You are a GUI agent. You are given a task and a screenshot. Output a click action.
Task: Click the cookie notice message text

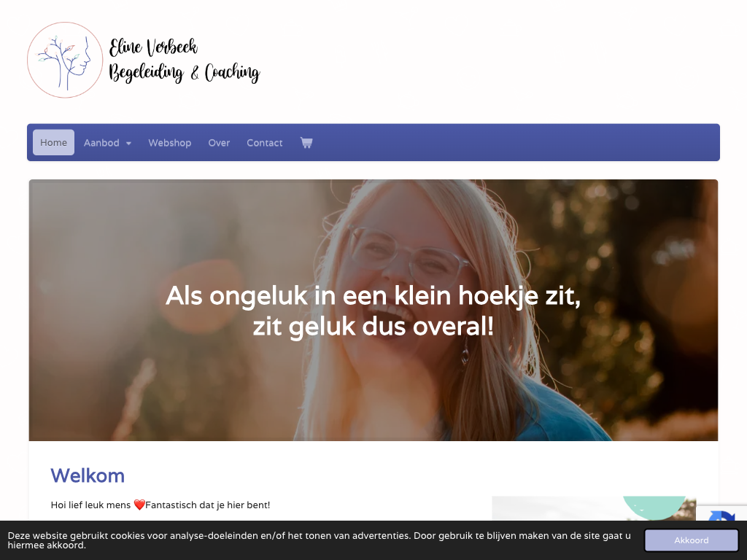320,540
